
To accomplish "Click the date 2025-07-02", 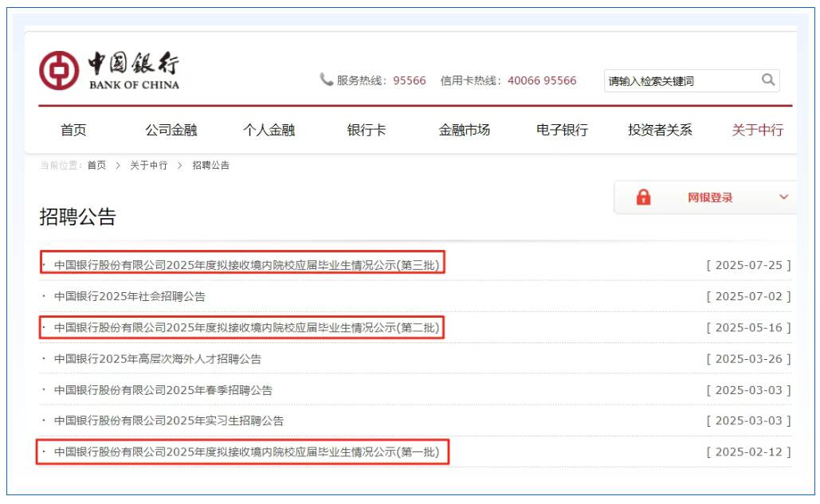I will pos(748,297).
